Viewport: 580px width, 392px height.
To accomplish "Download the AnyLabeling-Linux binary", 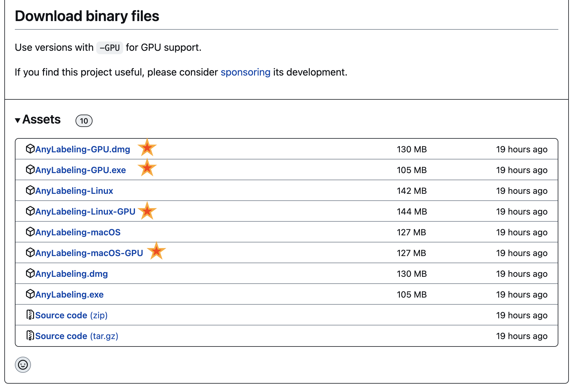I will tap(74, 191).
